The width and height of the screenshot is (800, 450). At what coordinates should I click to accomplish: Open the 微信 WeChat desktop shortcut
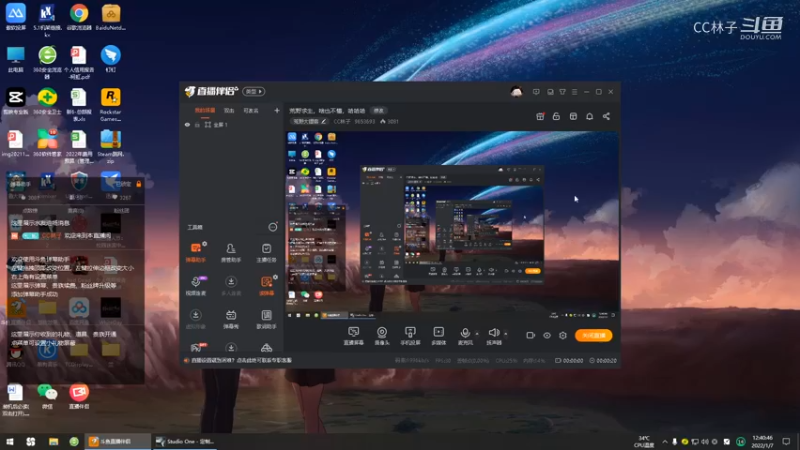47,396
